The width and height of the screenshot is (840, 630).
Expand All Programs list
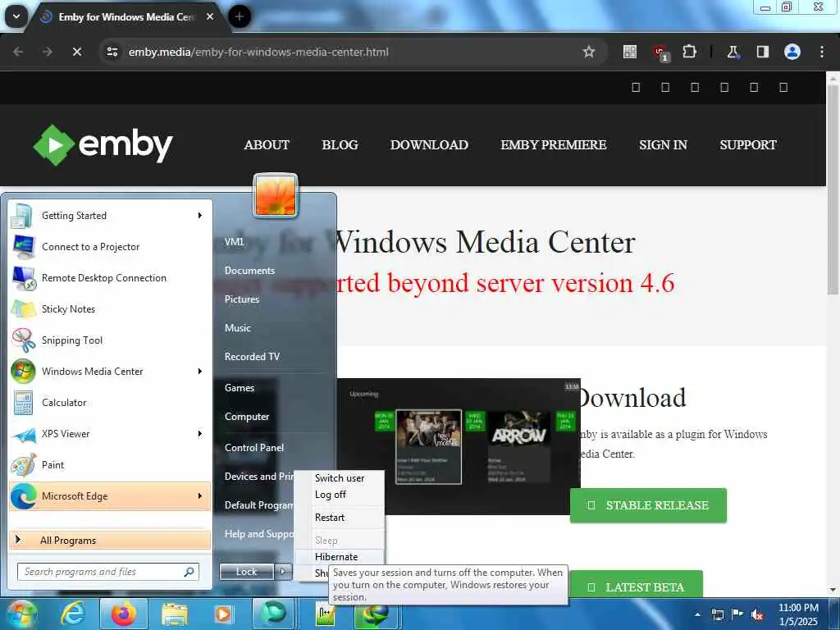(x=110, y=540)
